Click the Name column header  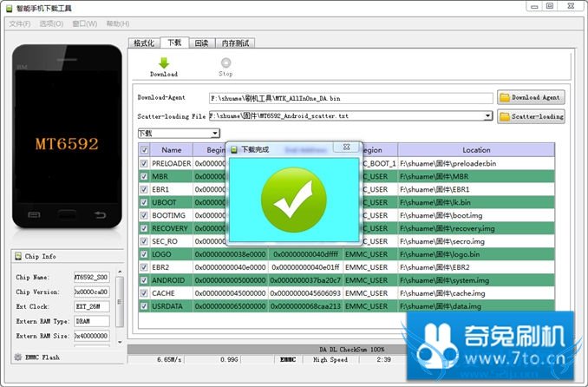pyautogui.click(x=172, y=150)
